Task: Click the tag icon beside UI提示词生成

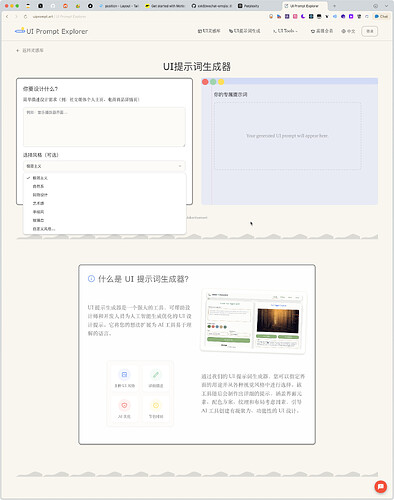Action: [x=231, y=31]
